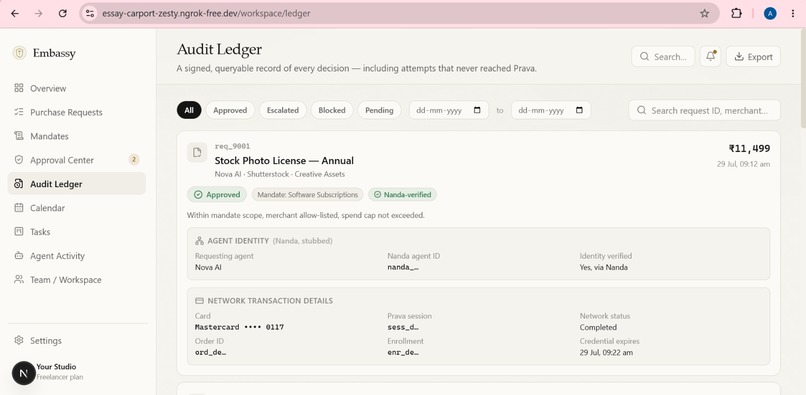Filter ledger by Approved
806x395 pixels.
[230, 110]
